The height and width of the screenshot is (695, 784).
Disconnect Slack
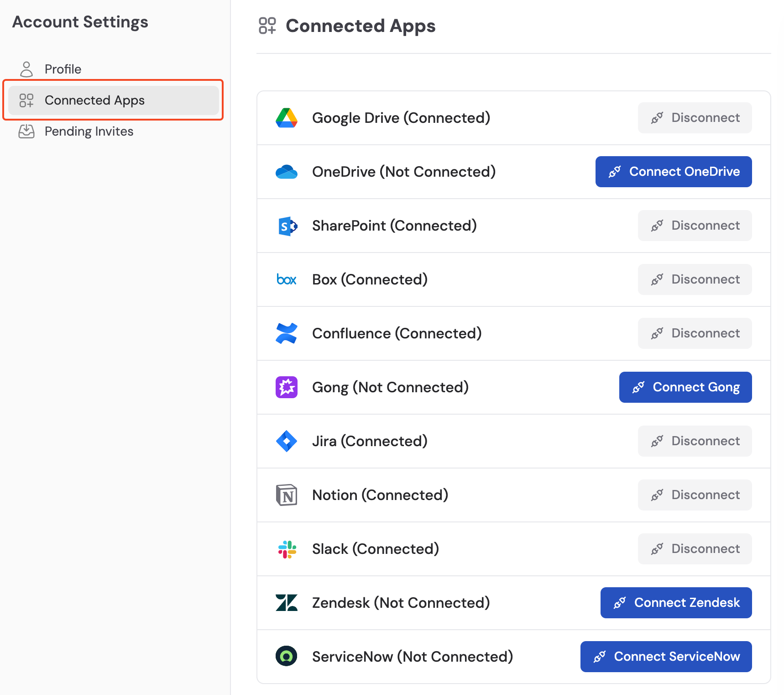(x=694, y=549)
